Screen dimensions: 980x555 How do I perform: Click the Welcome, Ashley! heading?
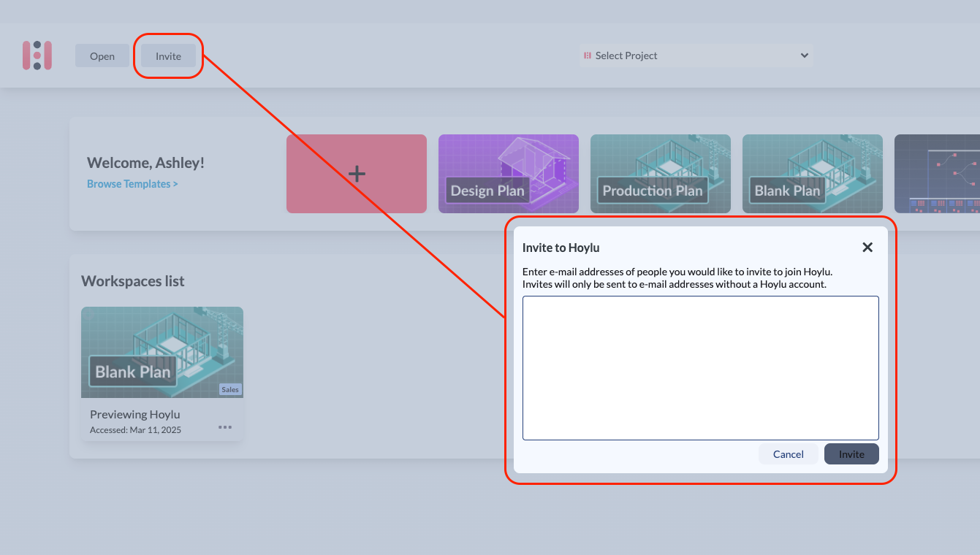(x=145, y=163)
